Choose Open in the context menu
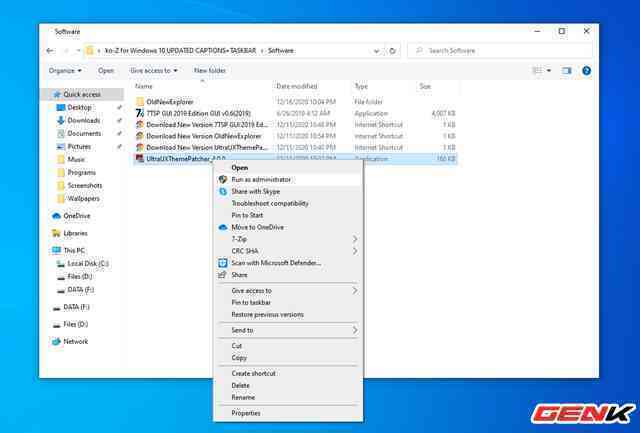640x433 pixels. click(288, 168)
